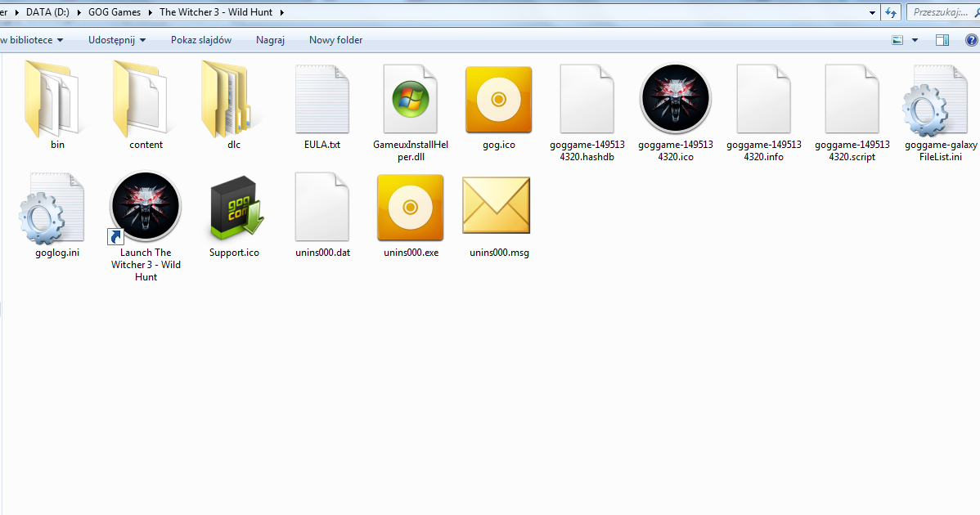Click the content folder name label
Image resolution: width=980 pixels, height=515 pixels.
(146, 144)
